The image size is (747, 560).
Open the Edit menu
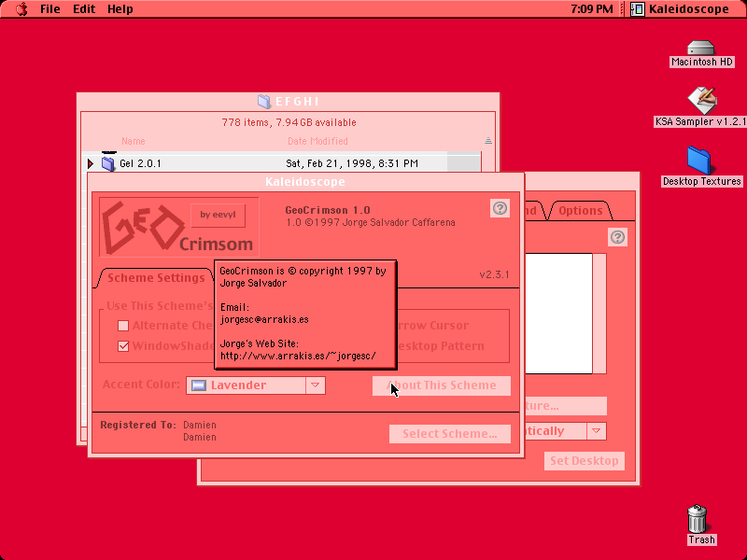click(x=84, y=9)
